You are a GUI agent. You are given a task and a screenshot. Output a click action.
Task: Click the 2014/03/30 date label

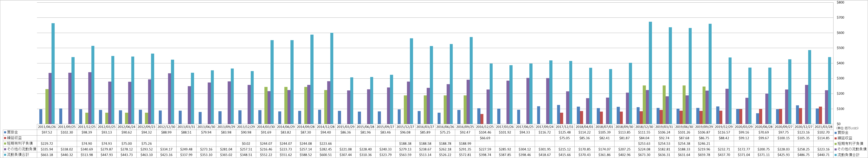(266, 127)
